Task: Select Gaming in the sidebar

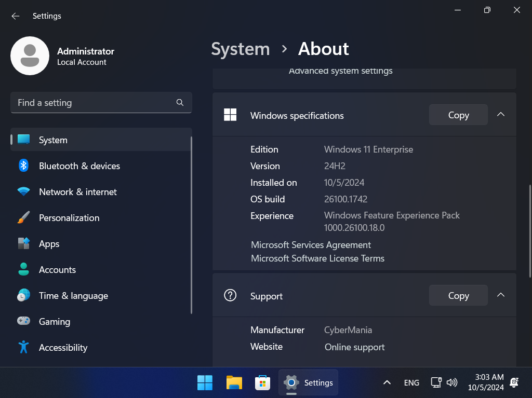Action: click(x=101, y=321)
